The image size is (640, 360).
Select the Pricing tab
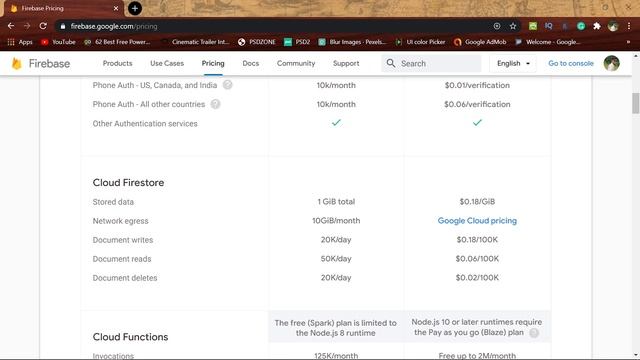click(213, 63)
